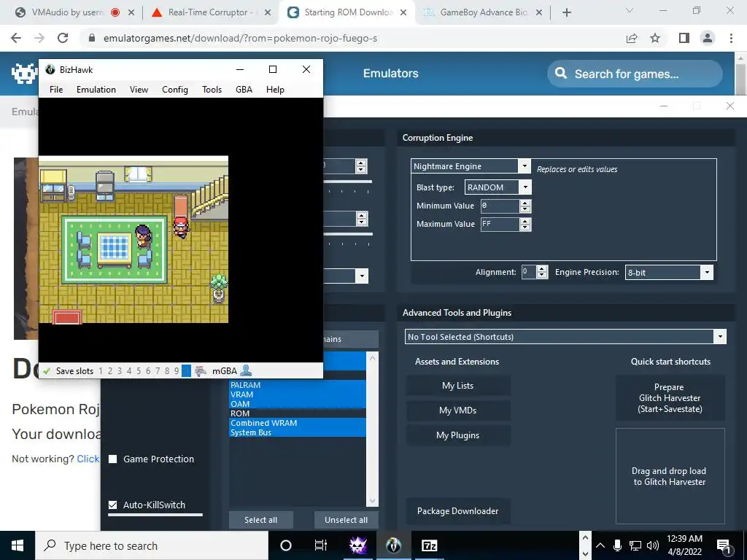
Task: Open the search tabs chevron in Chrome
Action: point(630,12)
